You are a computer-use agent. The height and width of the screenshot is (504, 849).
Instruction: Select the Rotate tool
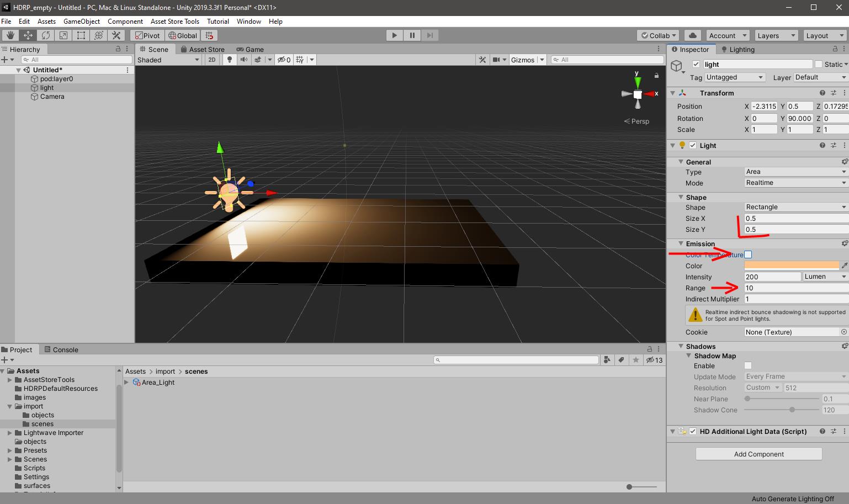pyautogui.click(x=45, y=35)
